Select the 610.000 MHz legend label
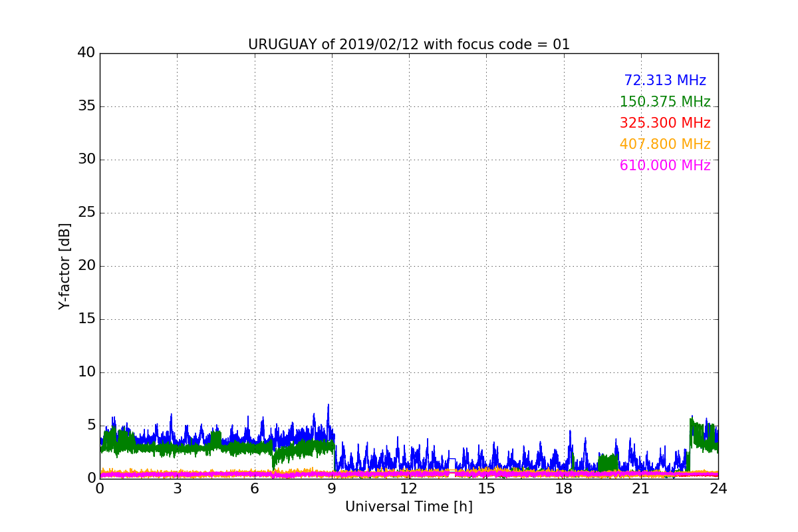This screenshot has height=532, width=798. (x=665, y=166)
